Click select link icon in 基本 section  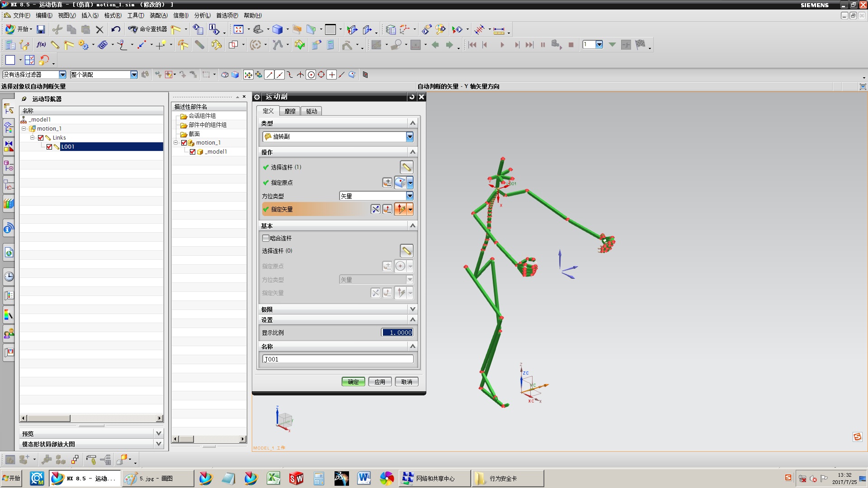[406, 251]
